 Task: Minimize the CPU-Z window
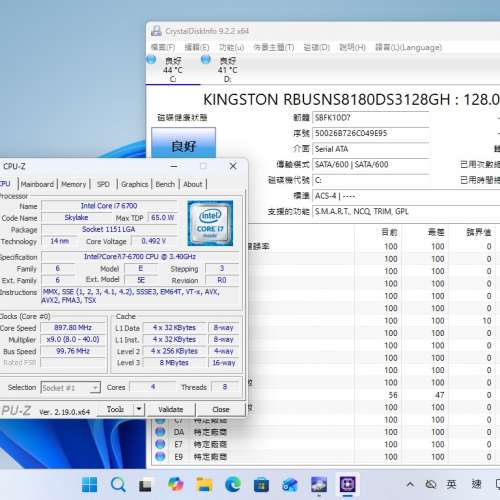(174, 166)
